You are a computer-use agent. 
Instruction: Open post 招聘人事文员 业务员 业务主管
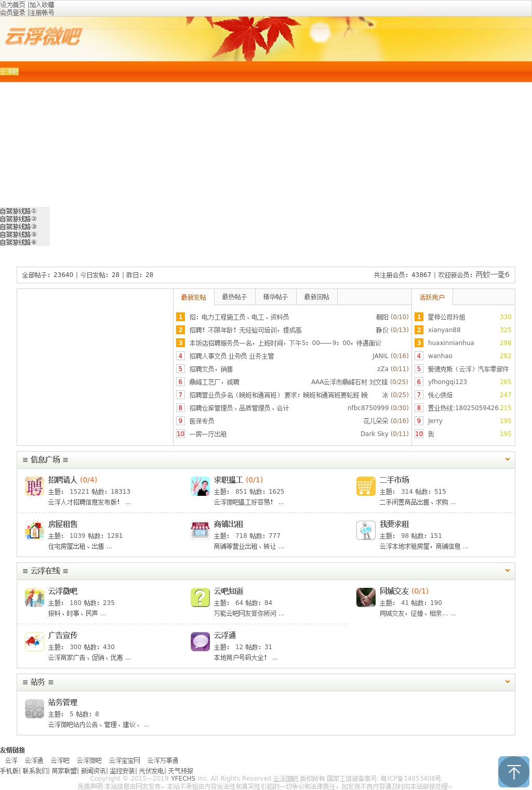click(x=231, y=356)
